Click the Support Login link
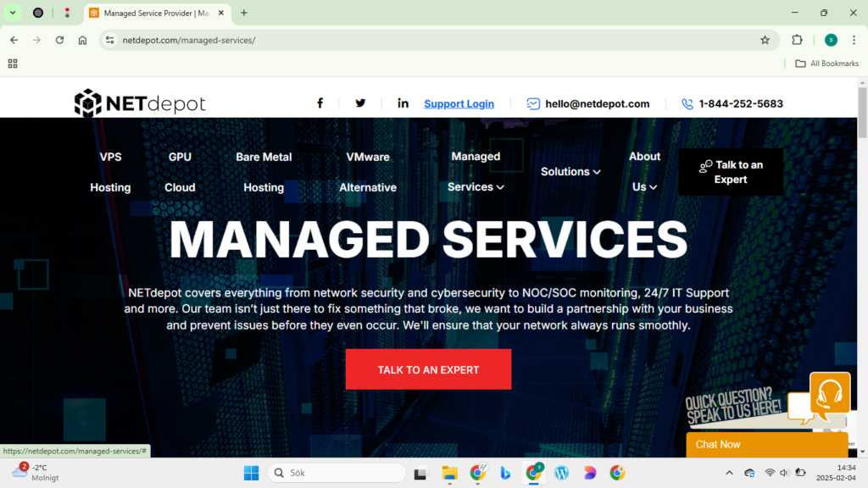The image size is (868, 488). coord(459,103)
